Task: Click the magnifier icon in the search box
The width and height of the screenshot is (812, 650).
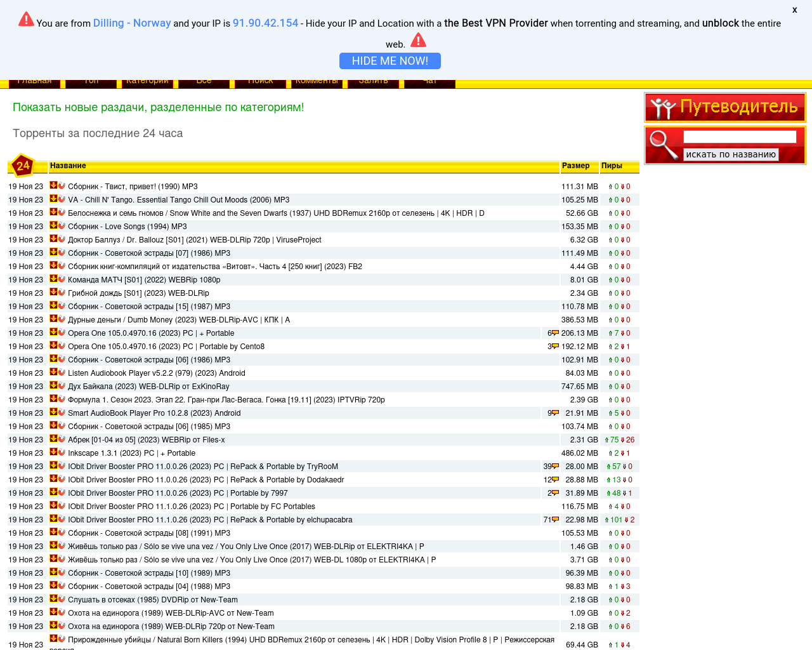Action: [x=664, y=145]
